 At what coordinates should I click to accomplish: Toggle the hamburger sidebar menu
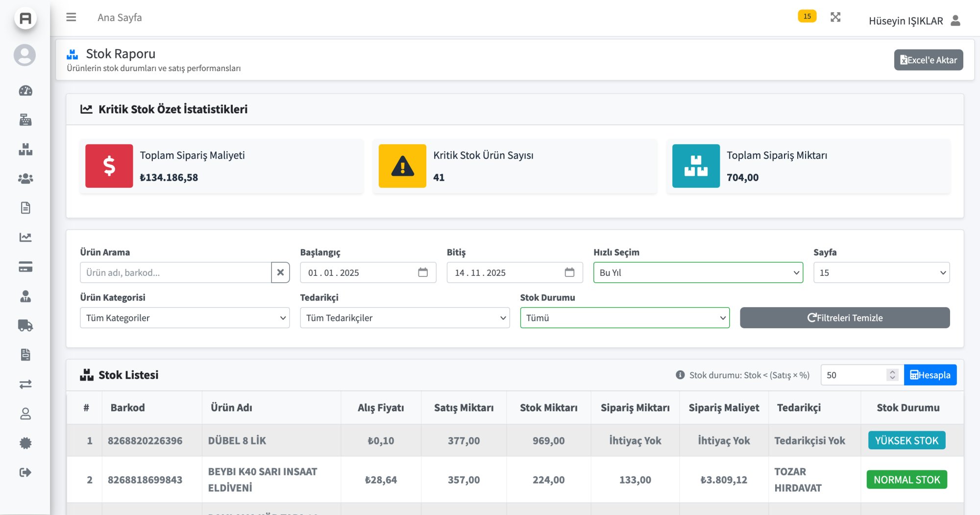71,17
